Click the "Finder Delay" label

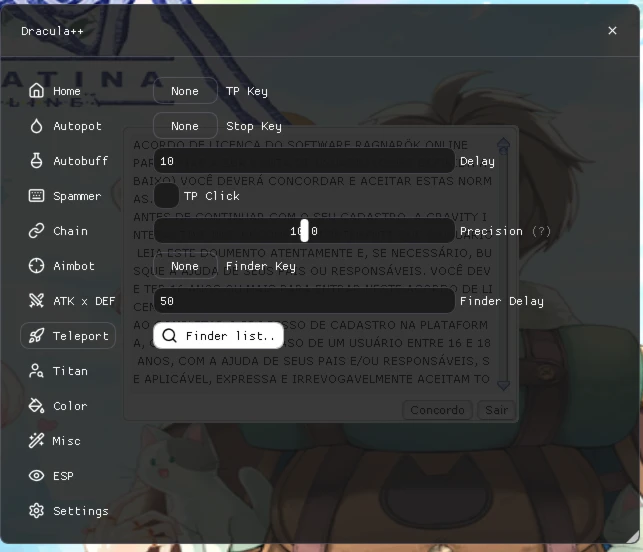(x=502, y=301)
